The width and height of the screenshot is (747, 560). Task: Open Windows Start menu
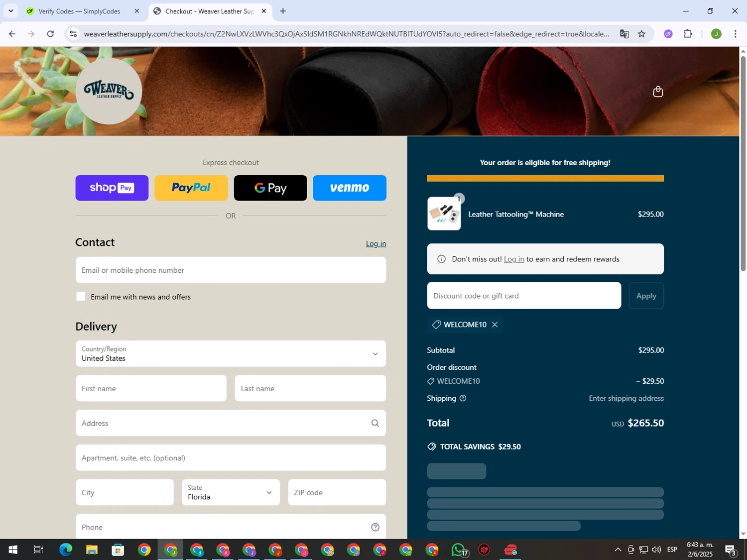[13, 550]
